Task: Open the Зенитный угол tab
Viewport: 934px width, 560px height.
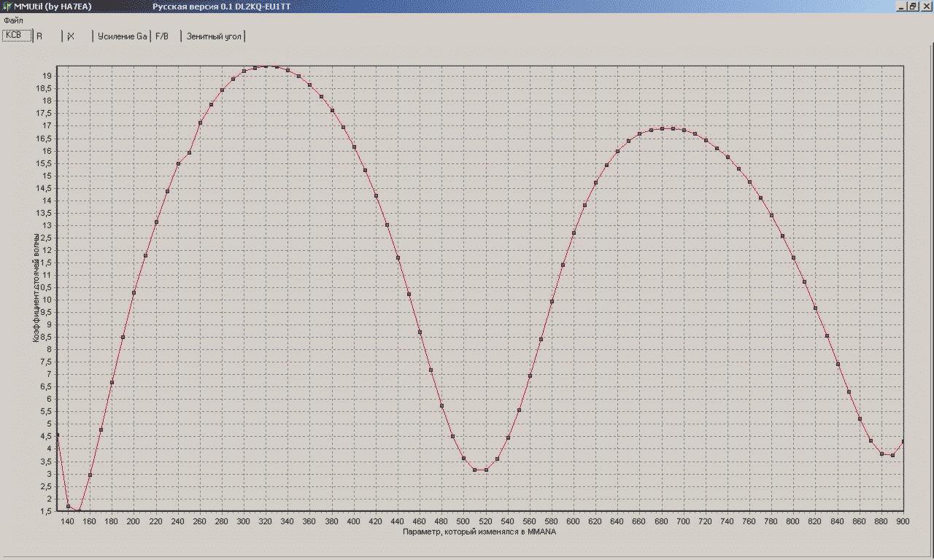Action: click(214, 36)
